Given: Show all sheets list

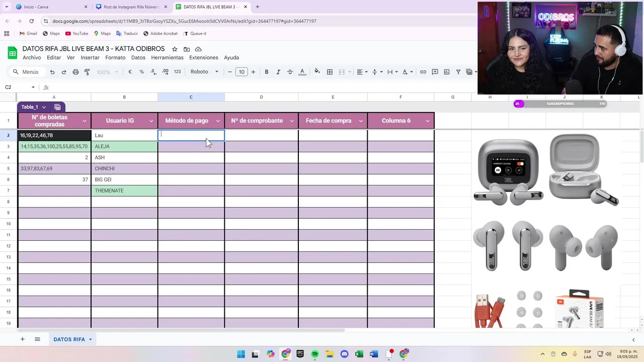Looking at the screenshot, I should click(x=37, y=339).
